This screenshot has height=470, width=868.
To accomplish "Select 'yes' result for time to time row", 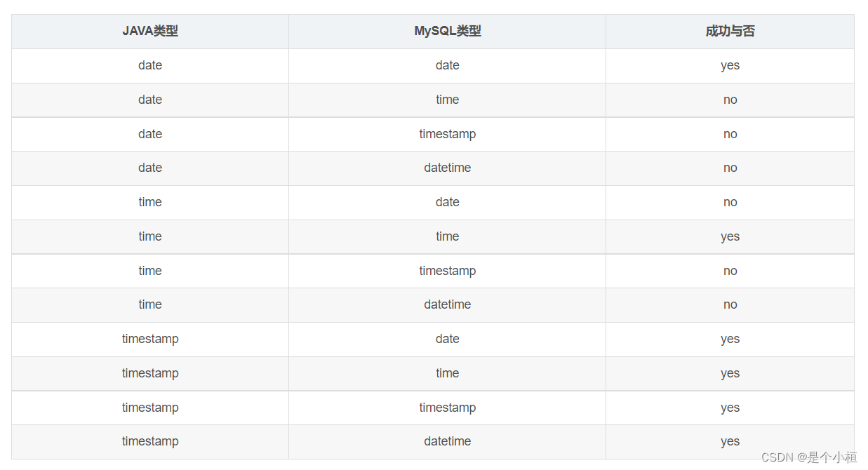I will [x=730, y=236].
